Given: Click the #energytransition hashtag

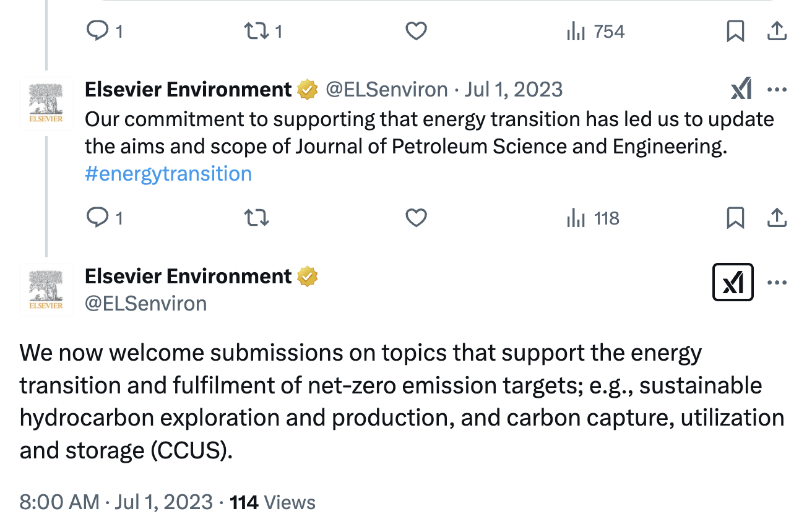Looking at the screenshot, I should (168, 174).
